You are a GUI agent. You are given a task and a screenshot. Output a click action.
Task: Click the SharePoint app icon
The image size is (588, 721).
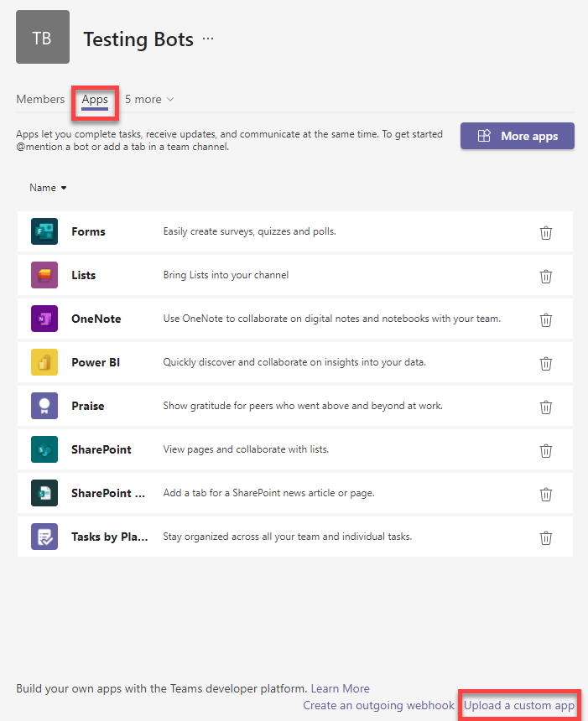pos(44,449)
